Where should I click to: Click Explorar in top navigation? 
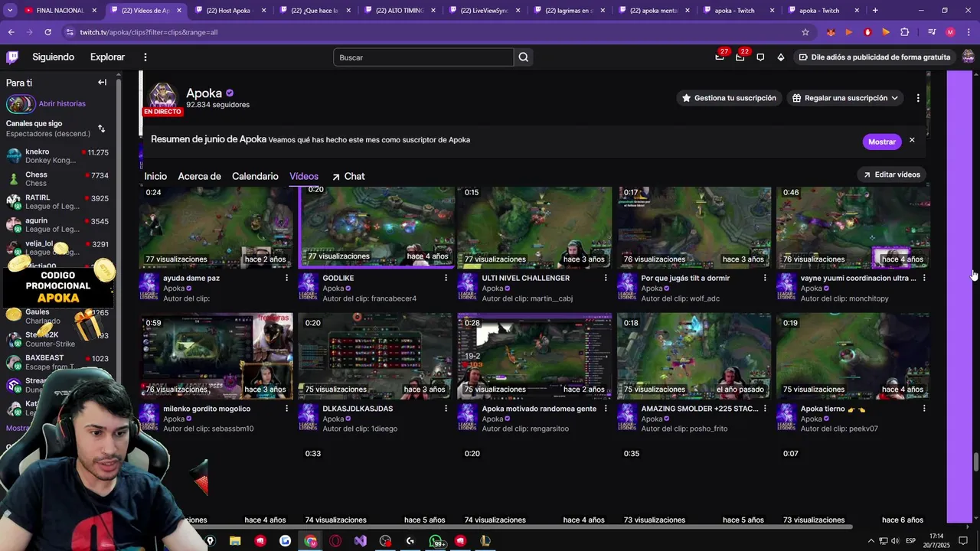[x=107, y=57]
